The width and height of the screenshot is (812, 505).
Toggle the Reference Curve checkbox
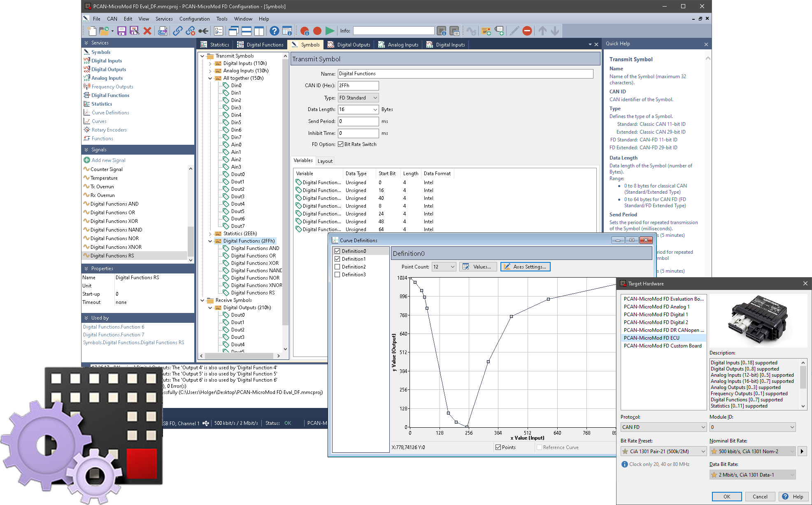(x=539, y=447)
